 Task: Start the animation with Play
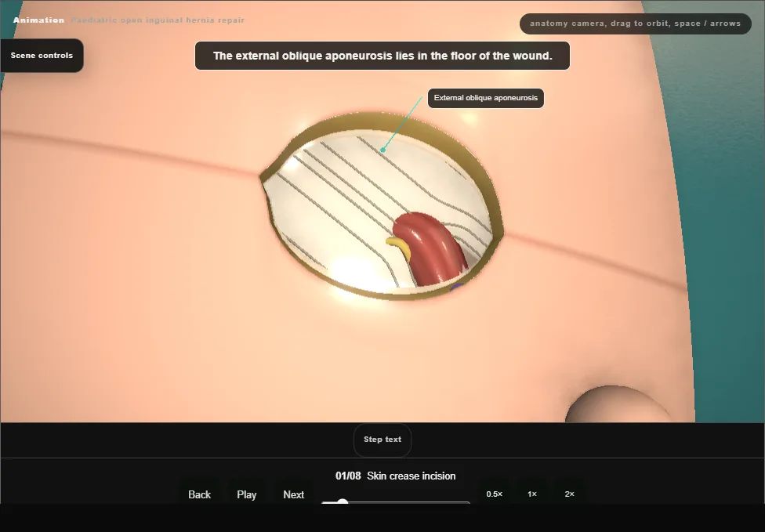point(247,494)
